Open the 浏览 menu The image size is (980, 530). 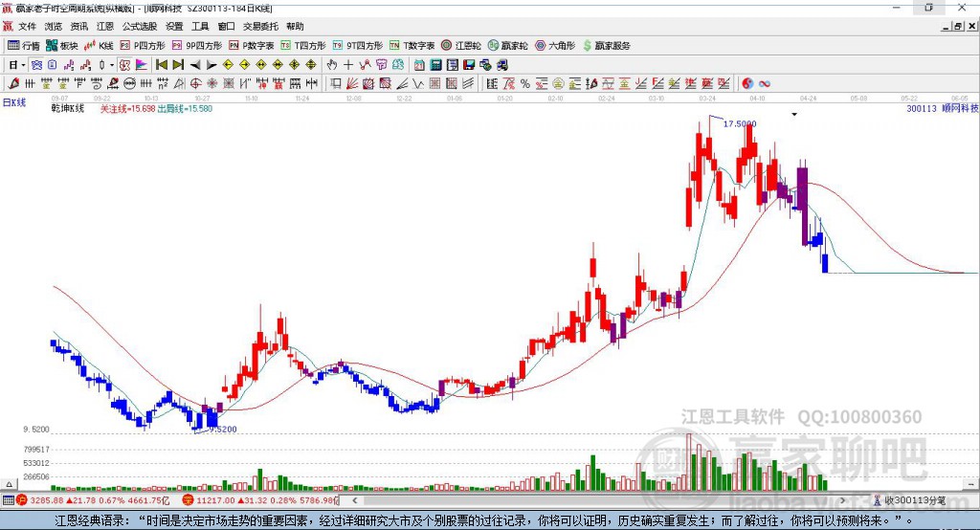point(54,26)
